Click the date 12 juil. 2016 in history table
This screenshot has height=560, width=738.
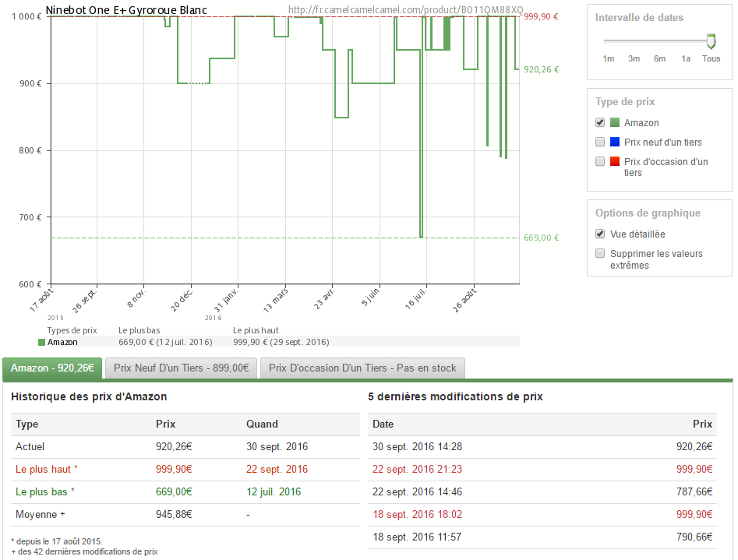[x=274, y=491]
